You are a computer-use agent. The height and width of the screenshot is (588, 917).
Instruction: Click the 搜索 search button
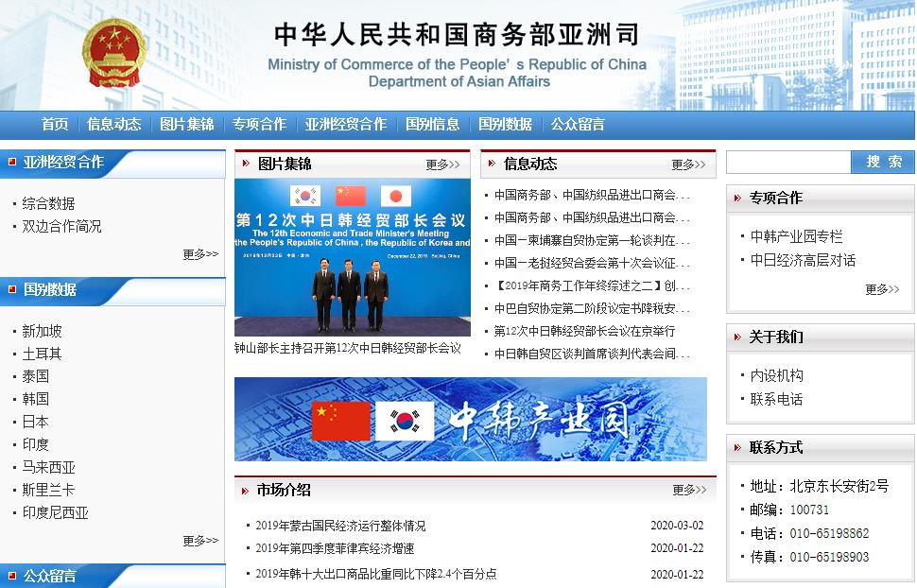[x=883, y=162]
